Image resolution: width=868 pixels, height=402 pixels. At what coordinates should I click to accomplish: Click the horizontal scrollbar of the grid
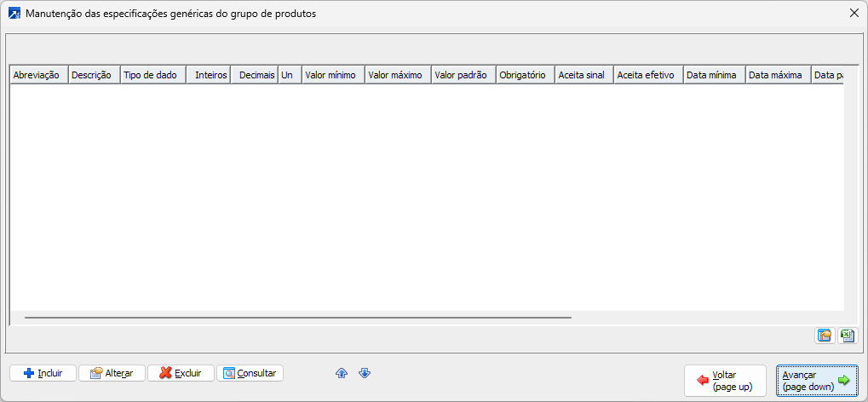(x=298, y=318)
